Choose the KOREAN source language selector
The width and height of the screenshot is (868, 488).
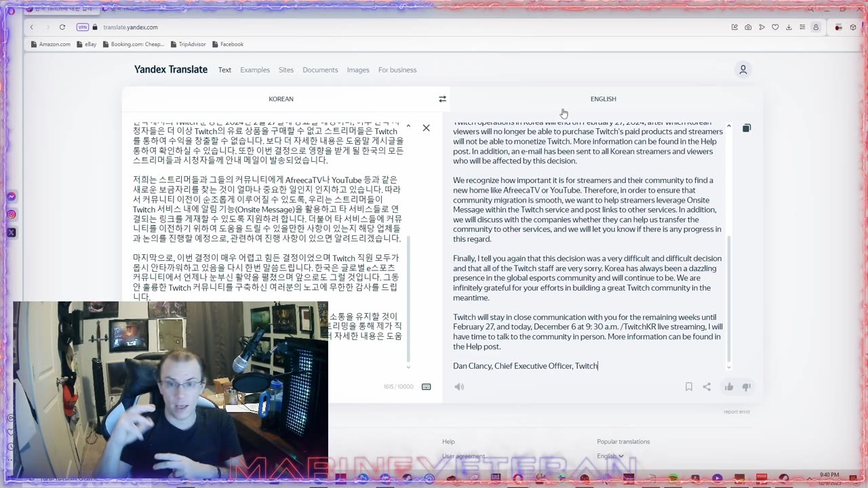[x=281, y=99]
